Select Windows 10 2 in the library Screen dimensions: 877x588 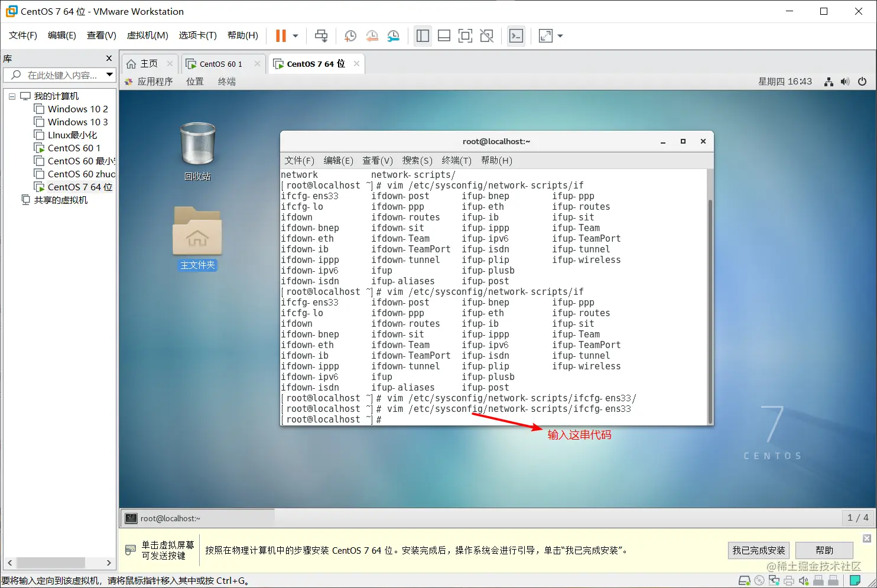coord(71,109)
